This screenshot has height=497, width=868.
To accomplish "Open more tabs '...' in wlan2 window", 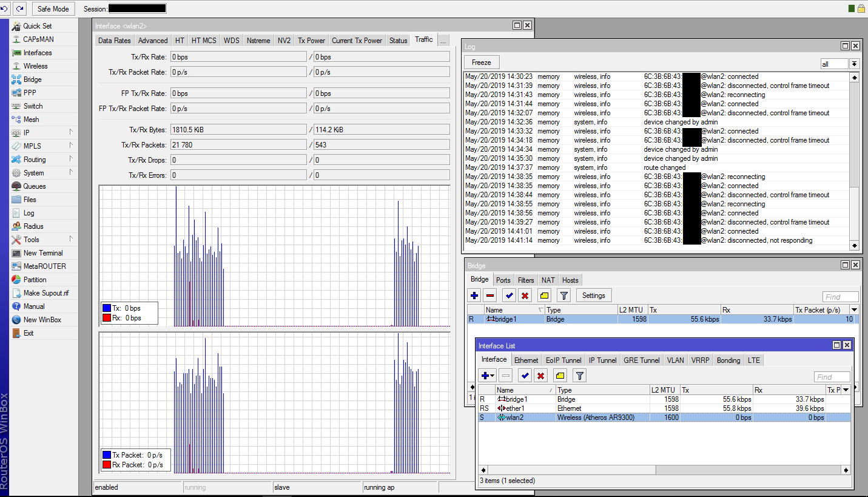I will tap(443, 40).
